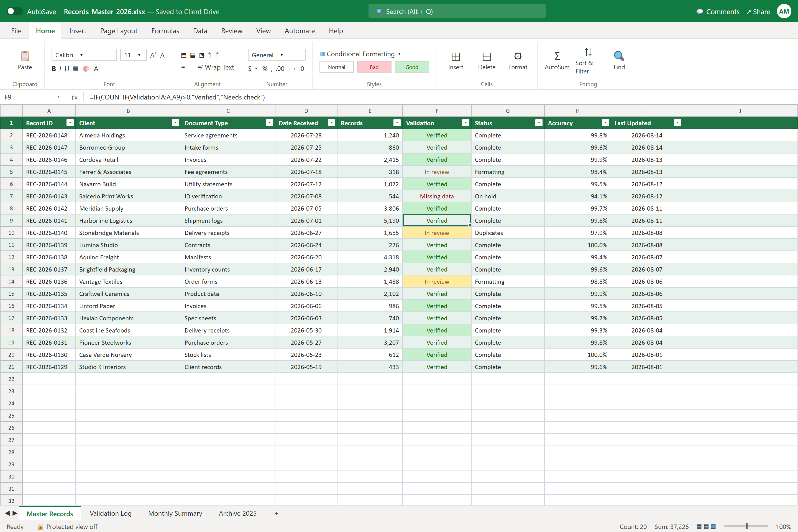Open cell borders grid icon in Font group
Viewport: 798px width, 532px height.
(x=75, y=69)
